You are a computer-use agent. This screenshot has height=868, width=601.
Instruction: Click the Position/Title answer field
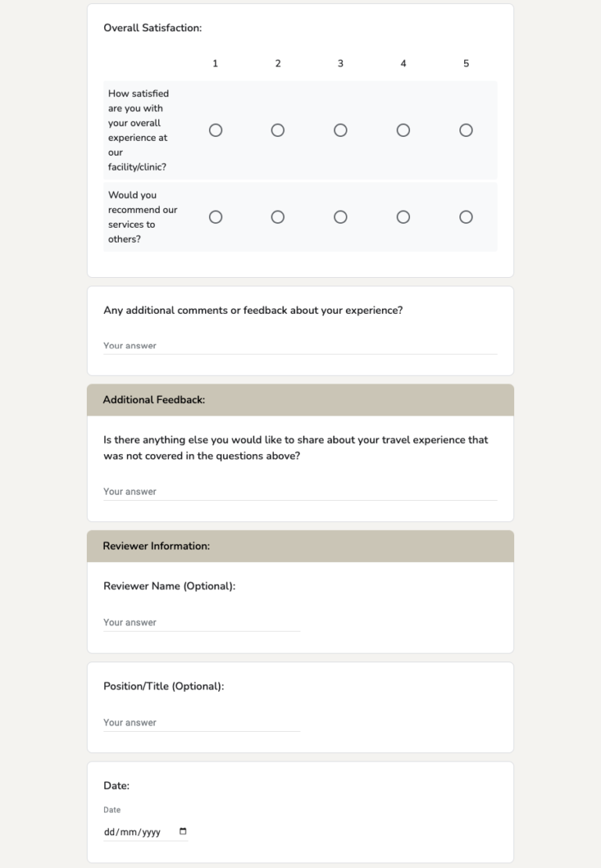pos(201,722)
